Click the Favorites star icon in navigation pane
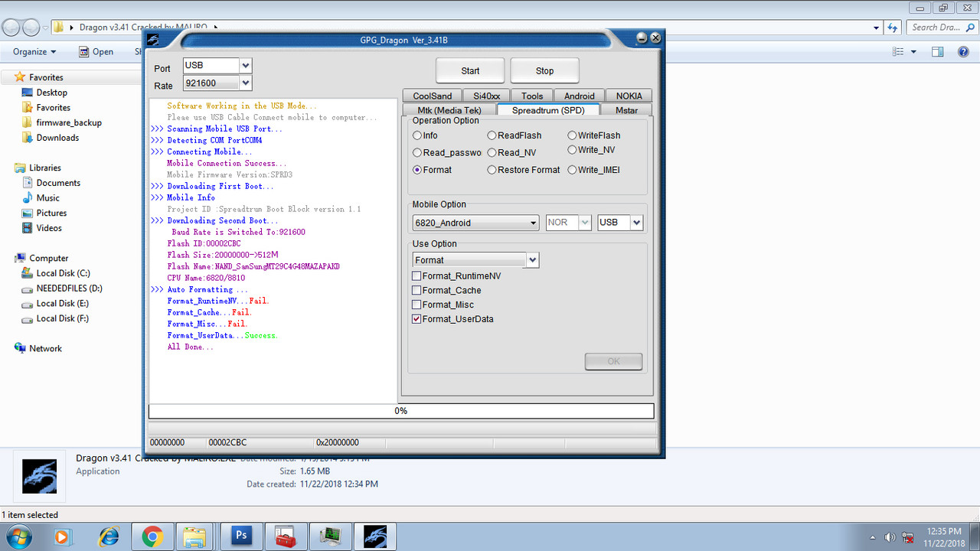The height and width of the screenshot is (551, 980). pos(20,77)
